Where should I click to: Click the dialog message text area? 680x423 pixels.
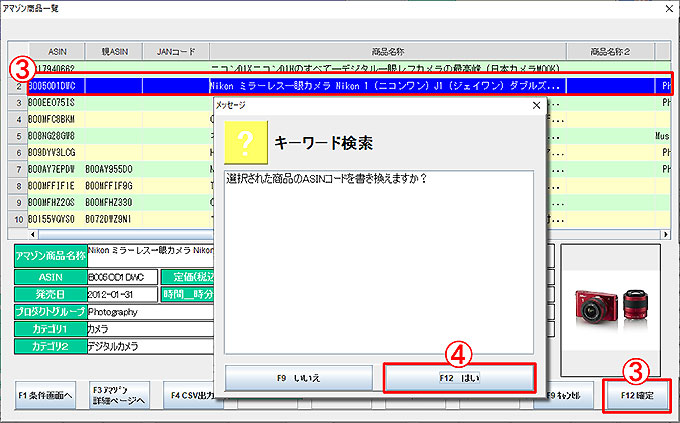379,262
